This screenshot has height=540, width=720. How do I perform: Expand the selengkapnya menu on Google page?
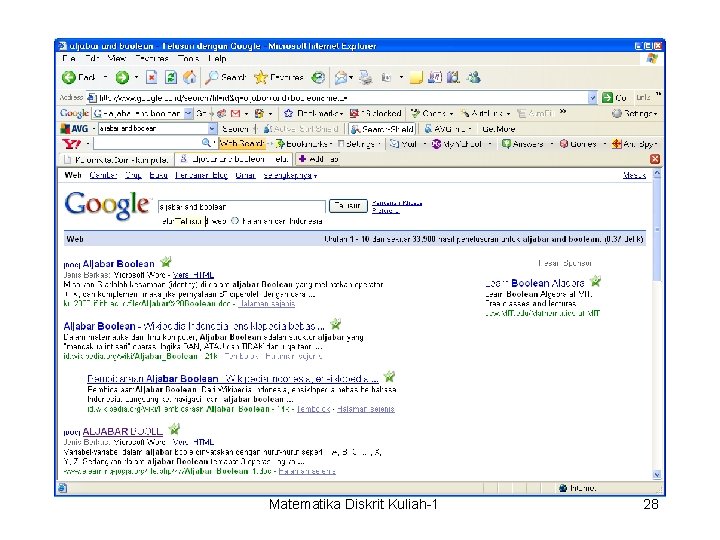(x=290, y=175)
